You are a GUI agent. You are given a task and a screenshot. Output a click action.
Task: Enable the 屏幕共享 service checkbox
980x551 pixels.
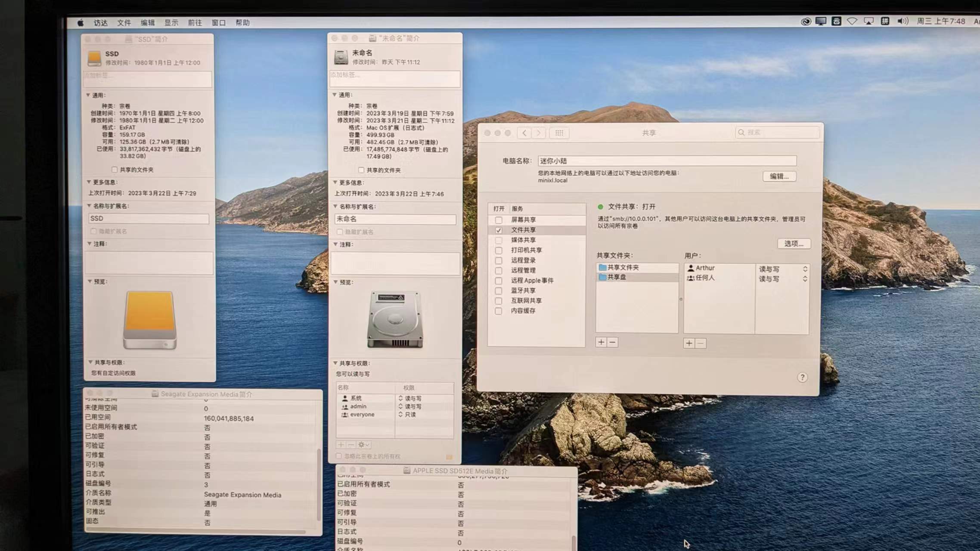coord(499,220)
